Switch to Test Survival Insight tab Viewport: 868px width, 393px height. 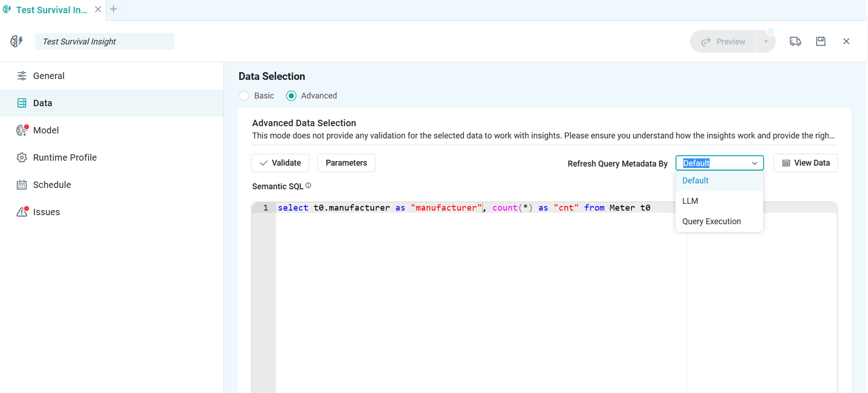[x=51, y=10]
